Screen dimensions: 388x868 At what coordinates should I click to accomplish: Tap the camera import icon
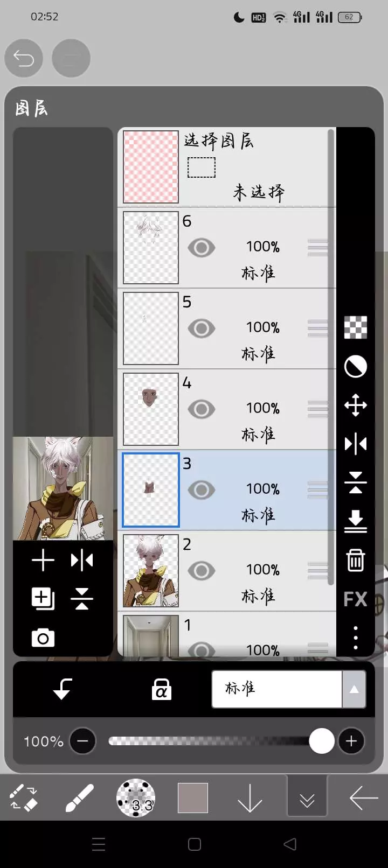click(x=43, y=638)
